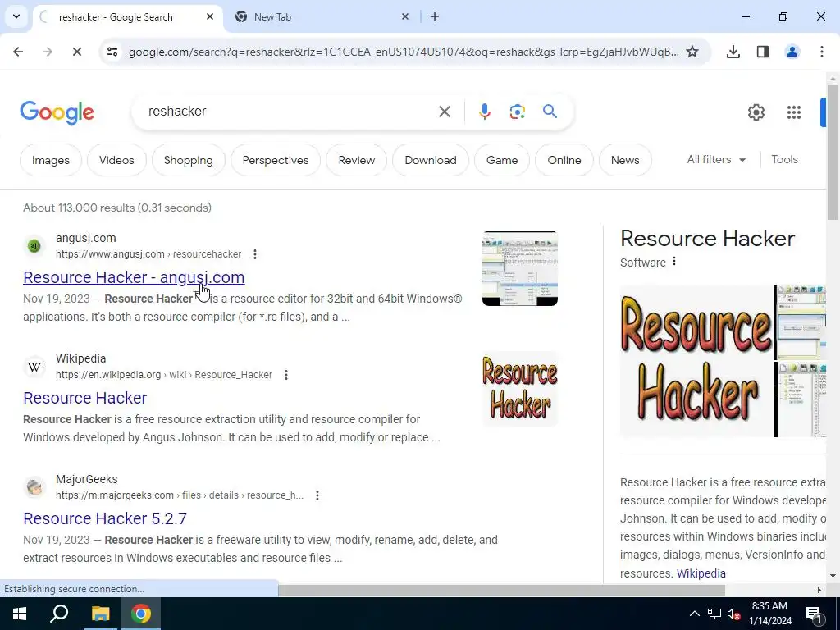
Task: Bookmark this page with the star icon
Action: [x=692, y=52]
